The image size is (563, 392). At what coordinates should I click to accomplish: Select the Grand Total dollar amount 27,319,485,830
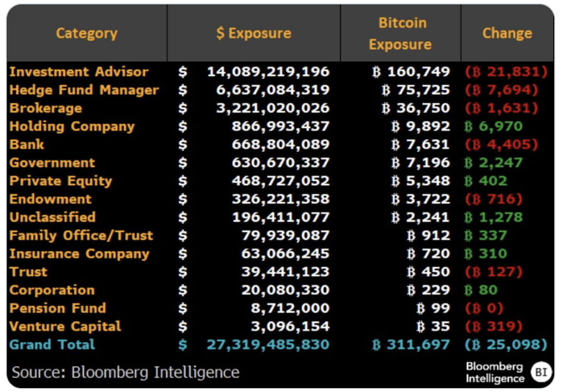[268, 345]
